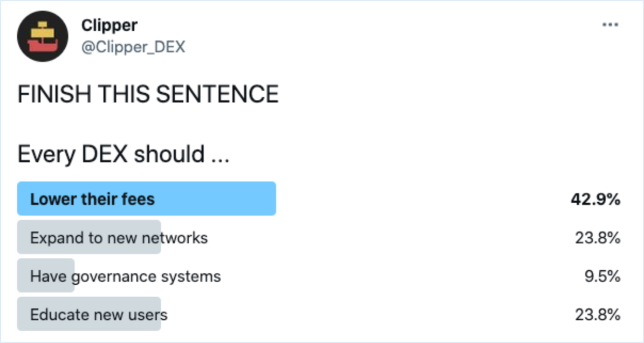Image resolution: width=644 pixels, height=343 pixels.
Task: Click the "Every DEX should ..." tweet line
Action: (x=123, y=154)
